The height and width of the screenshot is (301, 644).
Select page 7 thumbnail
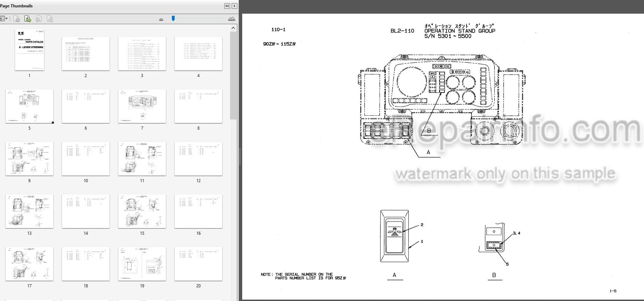click(x=142, y=106)
